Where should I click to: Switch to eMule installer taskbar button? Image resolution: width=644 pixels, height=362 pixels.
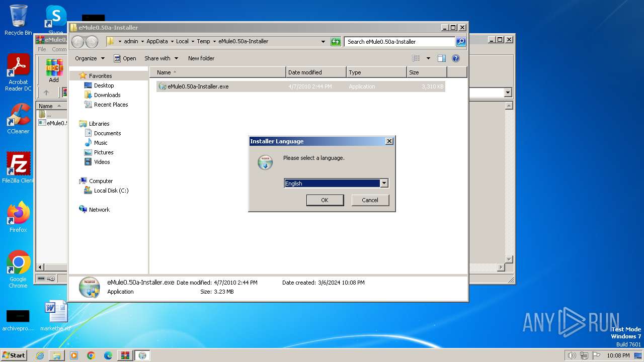click(x=142, y=355)
